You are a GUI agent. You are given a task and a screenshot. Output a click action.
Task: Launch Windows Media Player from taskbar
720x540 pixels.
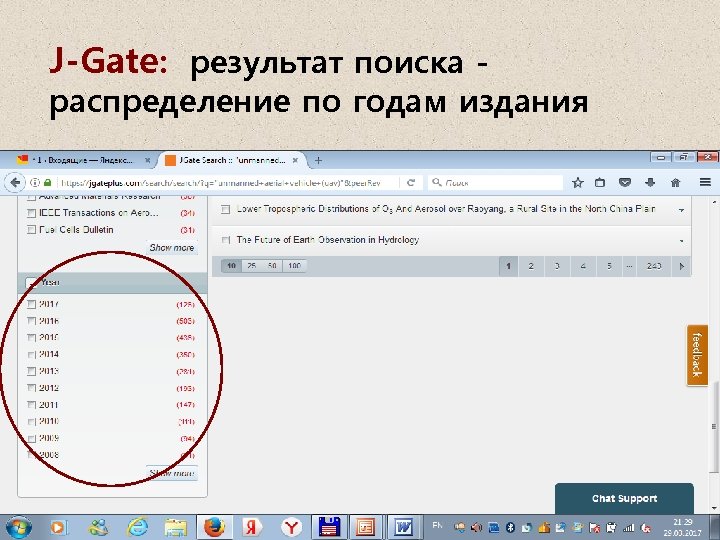tap(59, 527)
